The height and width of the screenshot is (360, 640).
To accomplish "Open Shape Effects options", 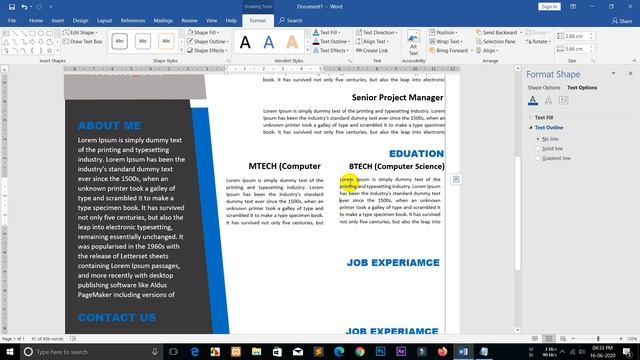I will (206, 51).
